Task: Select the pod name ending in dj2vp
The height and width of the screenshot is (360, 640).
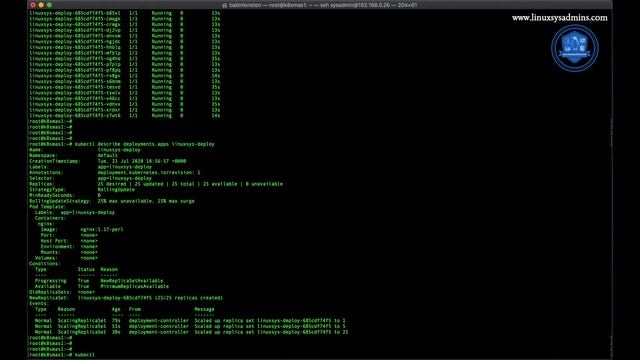Action: click(x=75, y=30)
